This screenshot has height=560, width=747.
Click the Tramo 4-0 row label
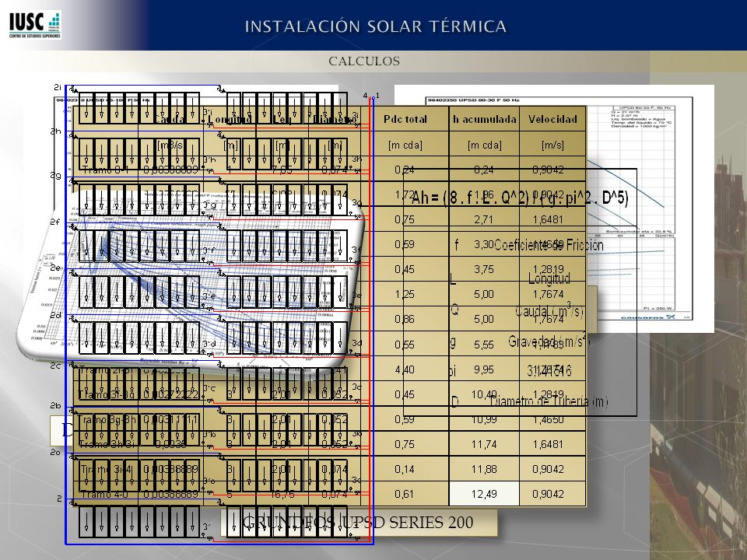[105, 495]
